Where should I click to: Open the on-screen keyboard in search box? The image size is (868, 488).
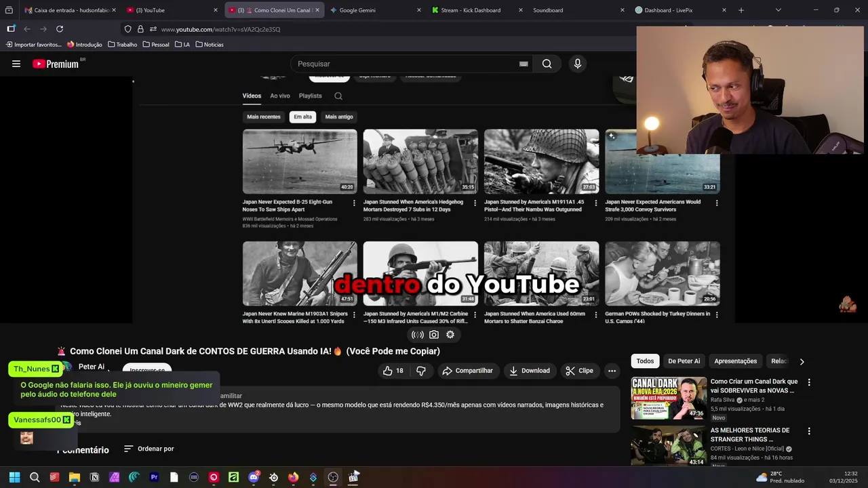[x=524, y=64]
